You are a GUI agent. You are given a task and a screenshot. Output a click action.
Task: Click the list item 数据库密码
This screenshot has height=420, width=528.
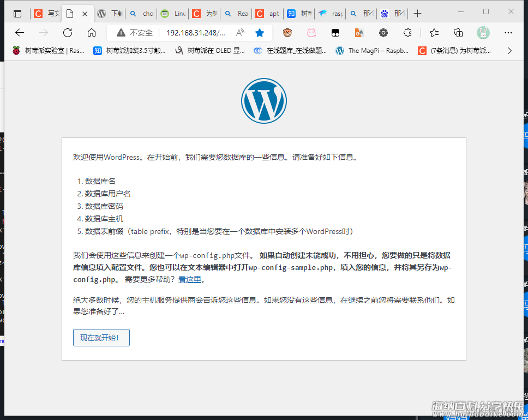(104, 206)
